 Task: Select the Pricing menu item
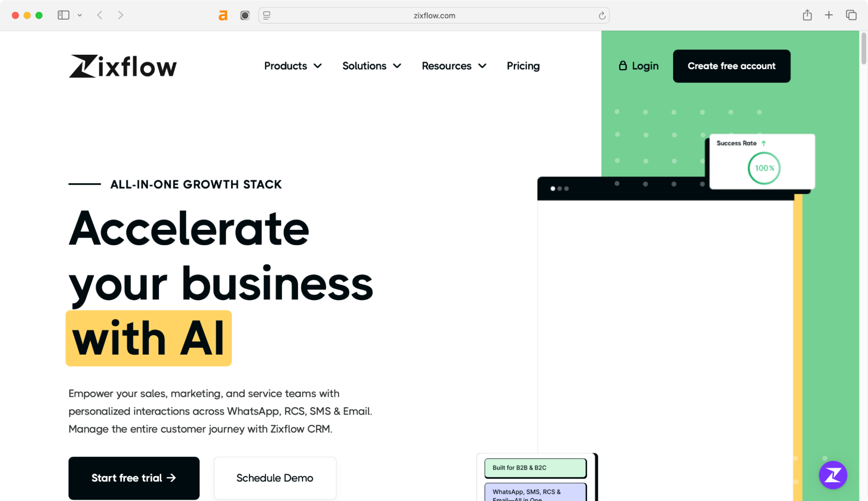[x=523, y=66]
